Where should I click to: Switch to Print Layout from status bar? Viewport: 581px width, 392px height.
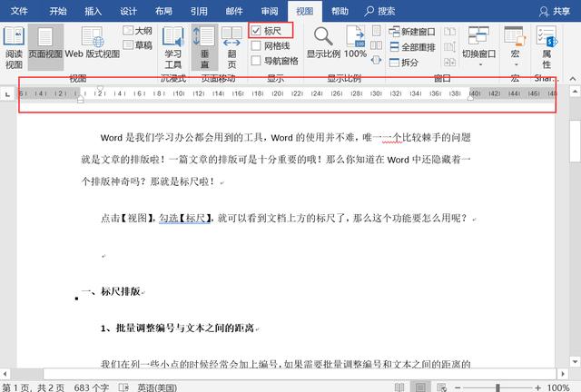coord(420,387)
